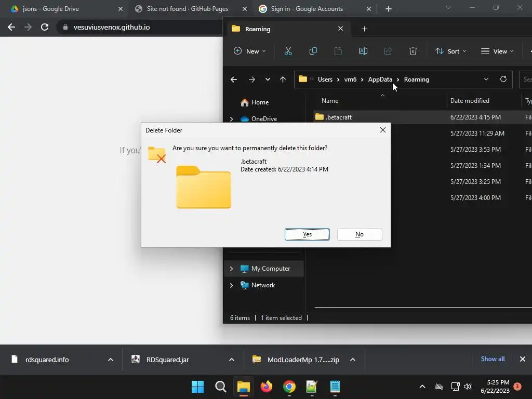Click vm6 in the breadcrumb path

[350, 79]
